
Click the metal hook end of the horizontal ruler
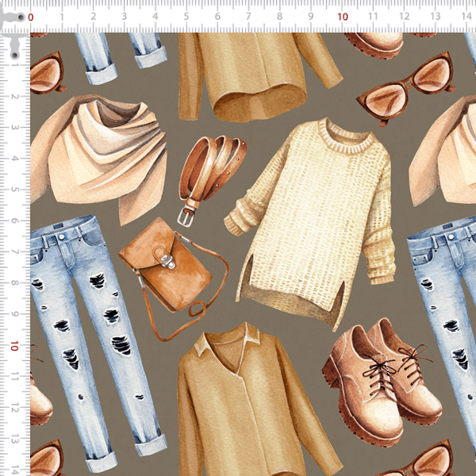point(13,18)
